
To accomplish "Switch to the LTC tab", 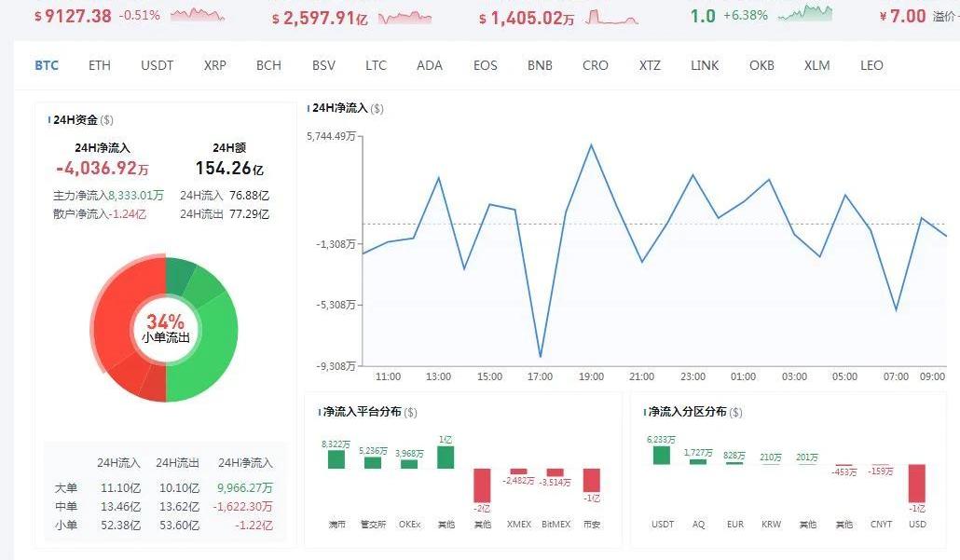I will coord(376,65).
